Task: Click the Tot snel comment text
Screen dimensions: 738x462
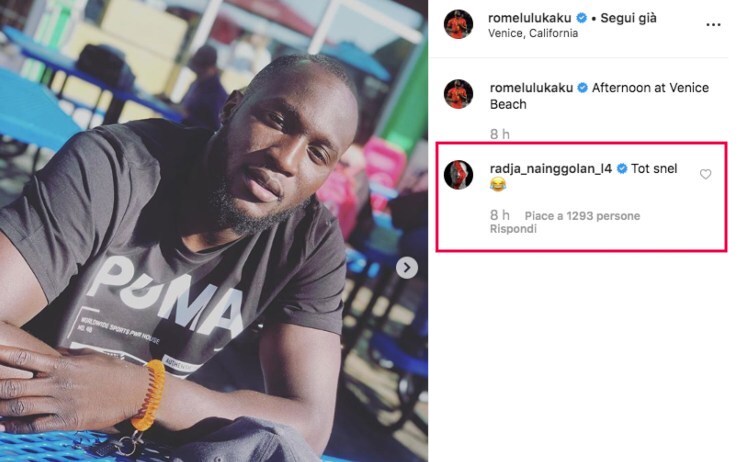Action: tap(654, 169)
